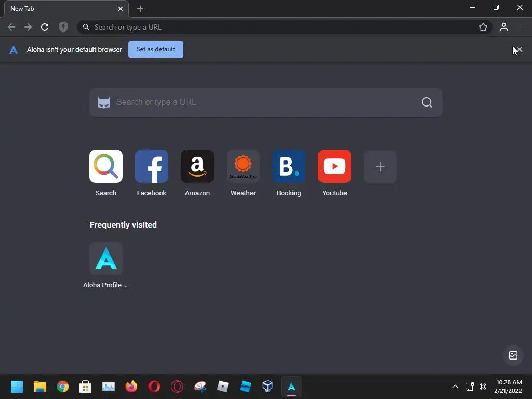532x399 pixels.
Task: Open the shield privacy icon
Action: [x=63, y=27]
